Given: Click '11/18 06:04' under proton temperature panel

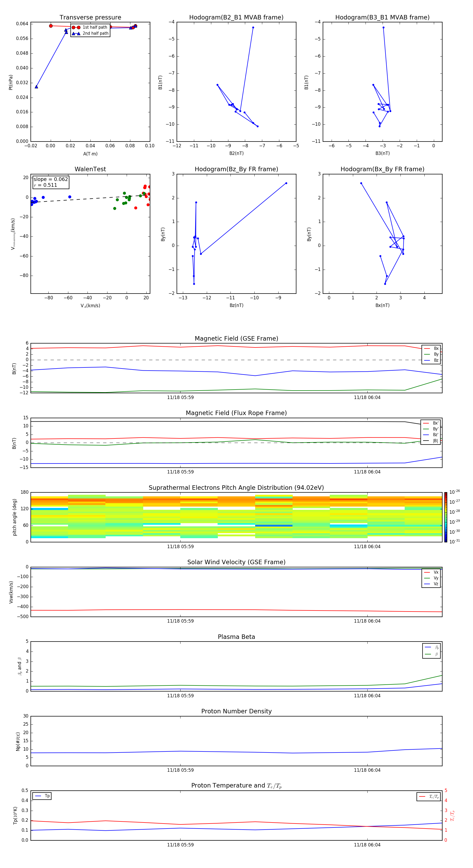Looking at the screenshot, I should tap(367, 845).
